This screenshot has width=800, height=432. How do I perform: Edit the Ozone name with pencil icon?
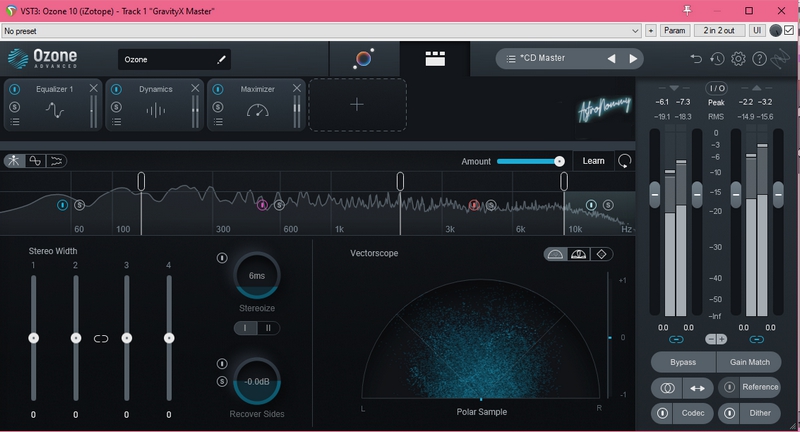click(x=221, y=60)
